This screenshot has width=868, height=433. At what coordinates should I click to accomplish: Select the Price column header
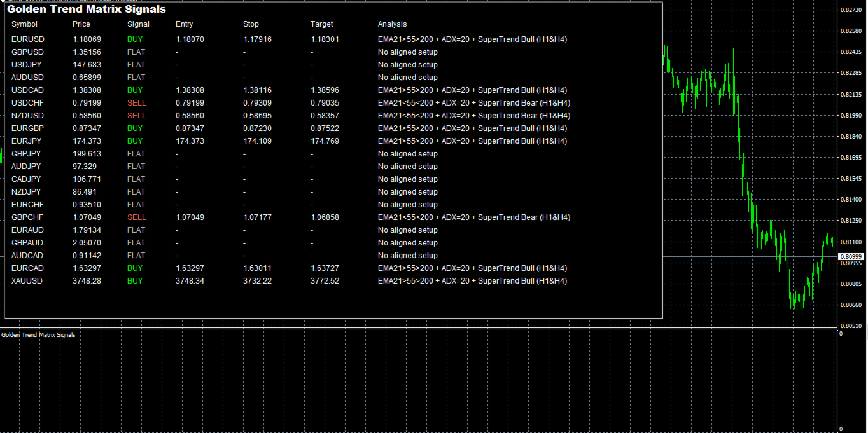[81, 24]
